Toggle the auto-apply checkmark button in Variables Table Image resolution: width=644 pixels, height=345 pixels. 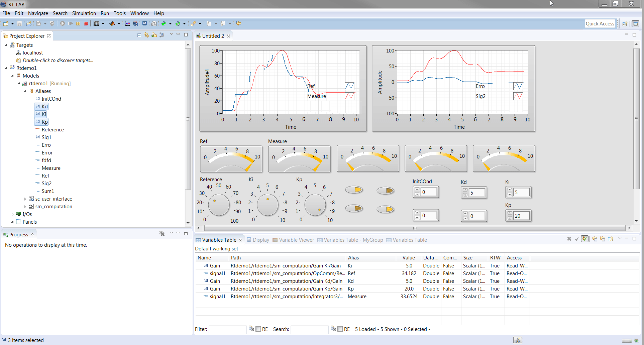[585, 239]
